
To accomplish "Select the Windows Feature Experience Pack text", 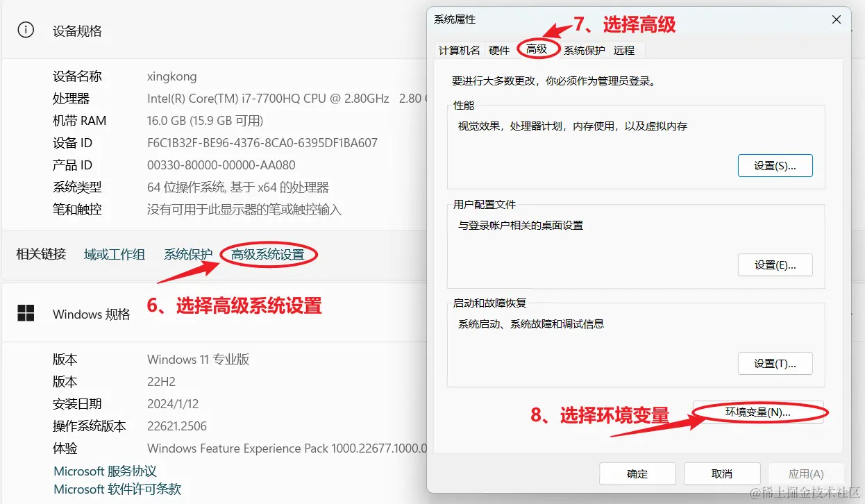I will click(287, 448).
